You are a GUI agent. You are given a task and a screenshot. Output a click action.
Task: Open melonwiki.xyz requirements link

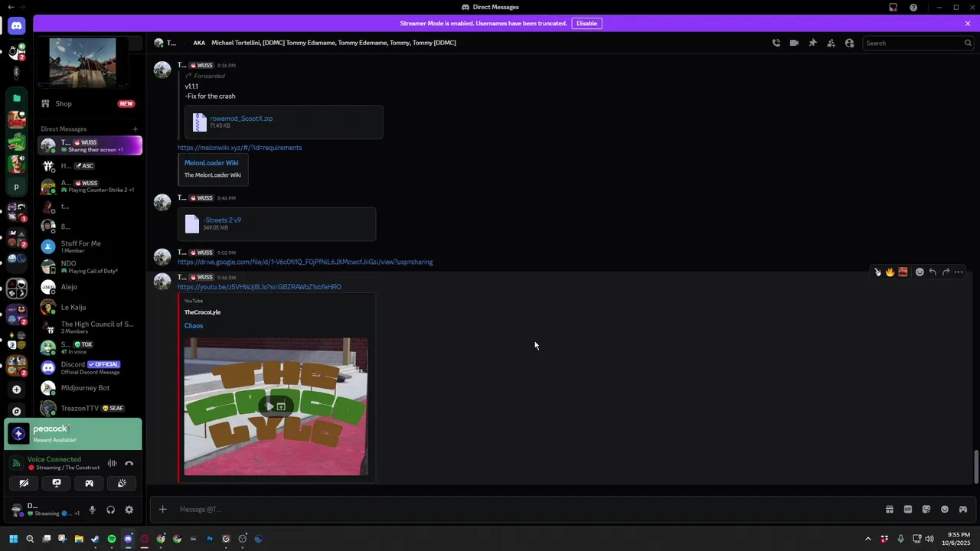240,148
